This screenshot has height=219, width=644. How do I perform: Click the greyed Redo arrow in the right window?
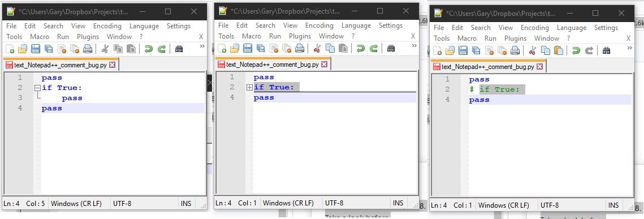click(x=589, y=50)
